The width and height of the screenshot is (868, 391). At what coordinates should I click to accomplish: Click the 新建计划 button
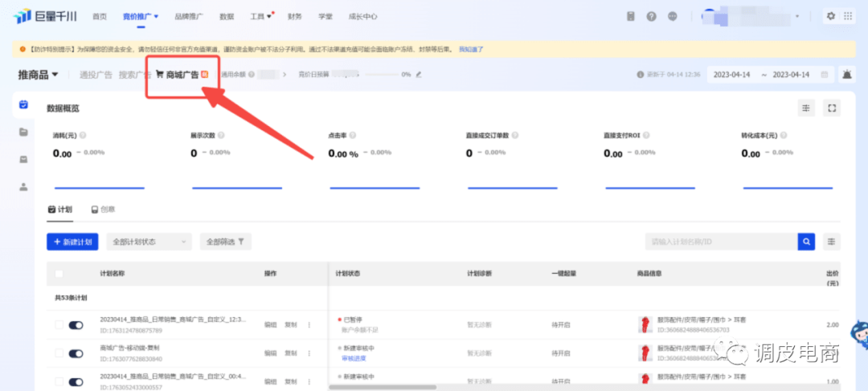(72, 242)
